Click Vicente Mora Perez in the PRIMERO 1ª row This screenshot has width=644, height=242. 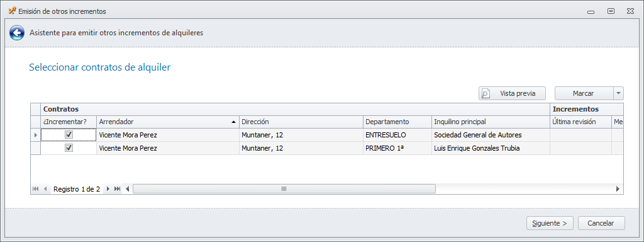click(167, 148)
